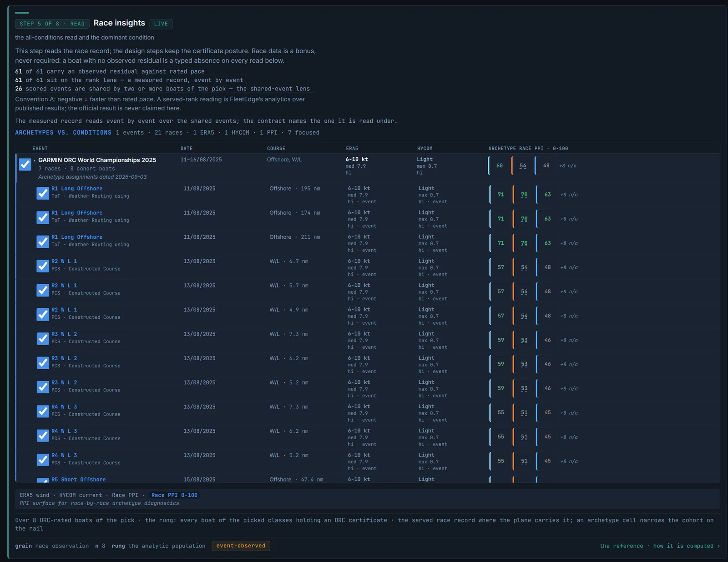The image size is (728, 562).
Task: Toggle checkbox for R2 W L 1 5.7 nm
Action: [43, 290]
